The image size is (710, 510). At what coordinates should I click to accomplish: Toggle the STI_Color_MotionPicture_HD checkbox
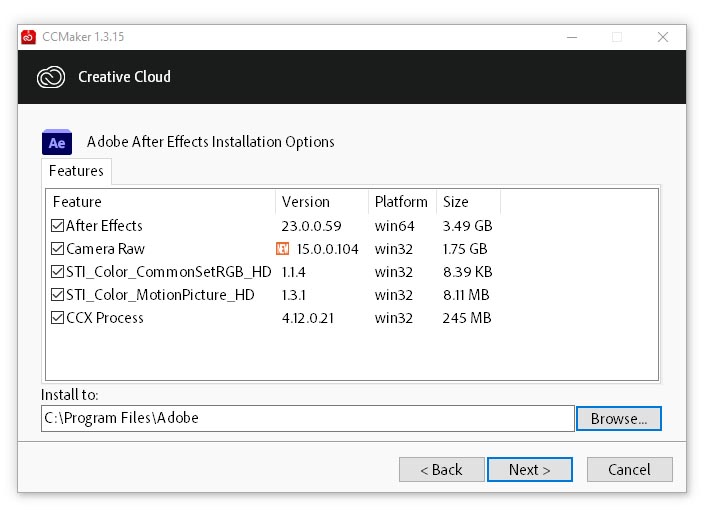click(58, 294)
